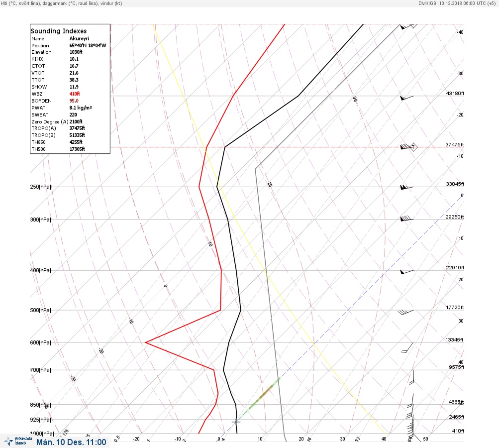
Task: Select the 4665ft height label
Action: (x=456, y=402)
